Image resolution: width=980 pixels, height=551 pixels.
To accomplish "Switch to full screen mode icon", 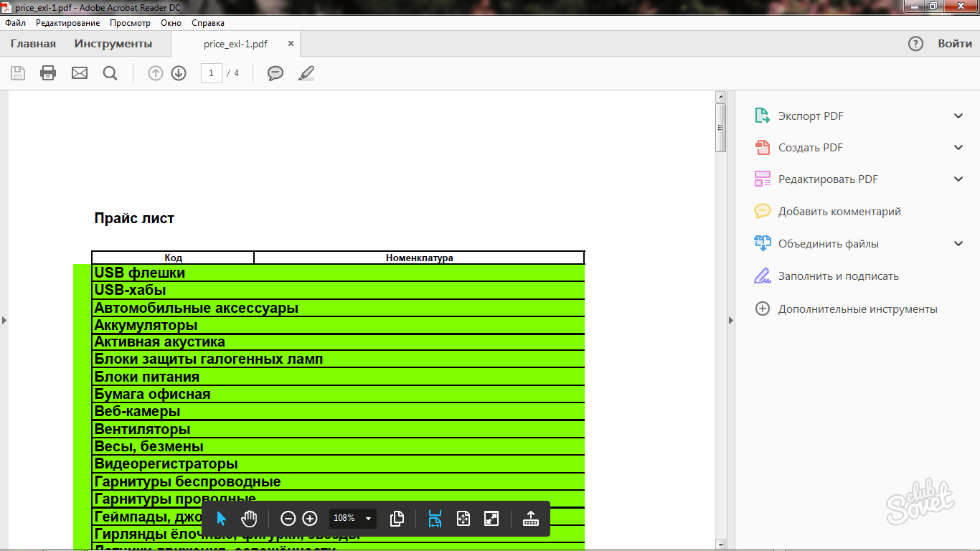I will click(491, 519).
